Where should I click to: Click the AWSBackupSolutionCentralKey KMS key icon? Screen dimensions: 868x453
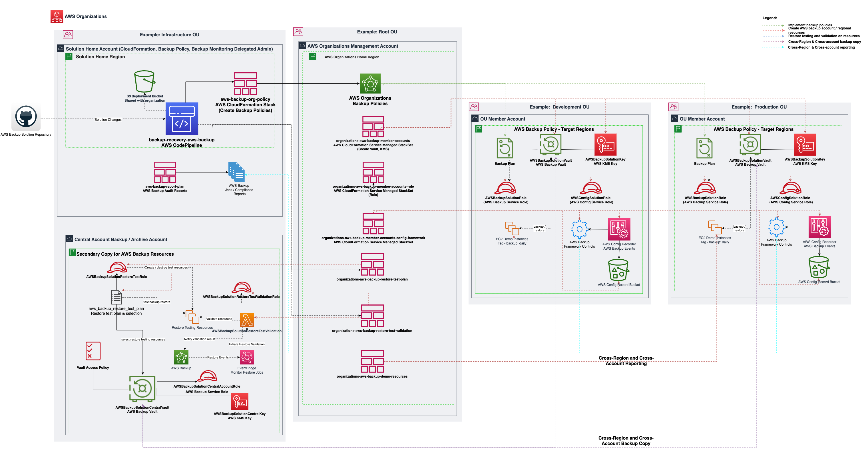coord(240,402)
